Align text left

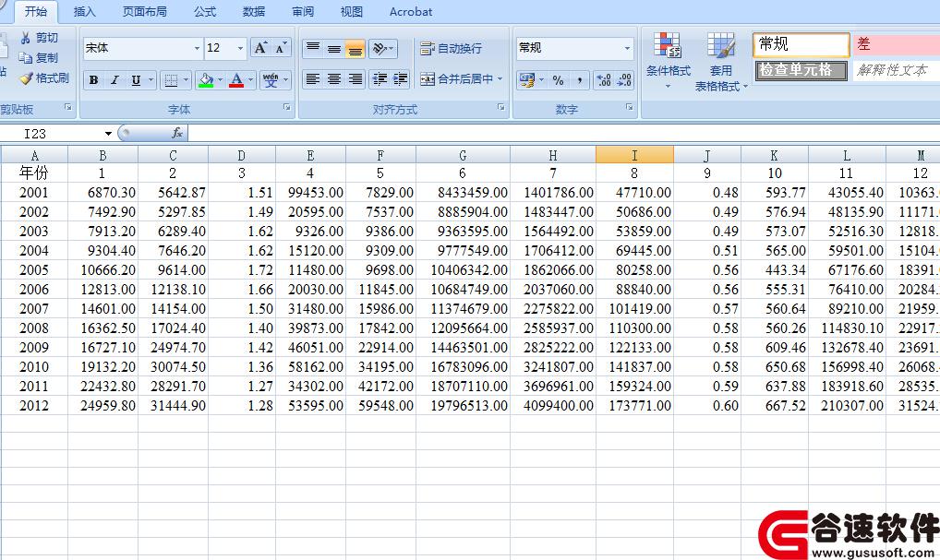point(313,79)
